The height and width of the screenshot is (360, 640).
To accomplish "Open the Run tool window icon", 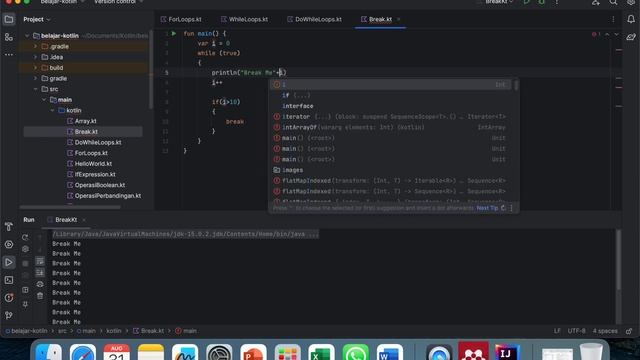I will [x=9, y=262].
